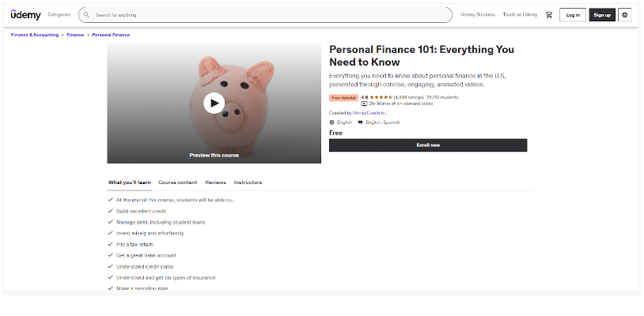
Task: Open Teach on Udemy link
Action: click(x=520, y=15)
